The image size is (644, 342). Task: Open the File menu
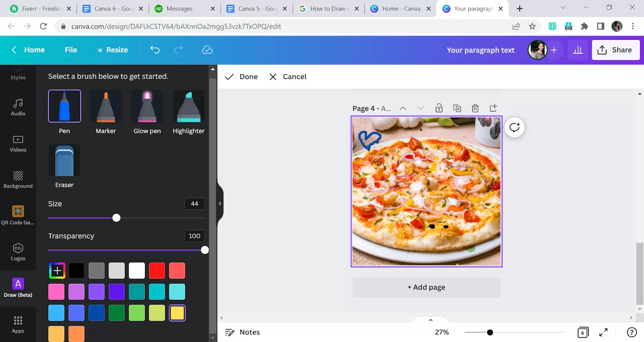[71, 50]
